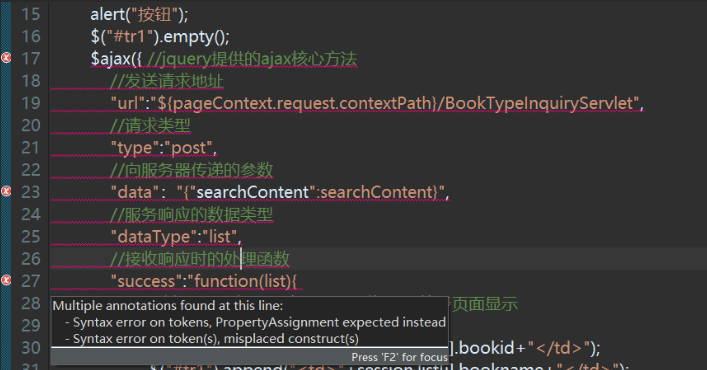Click the $("#tr1").empty(); line
707x370 pixels.
160,37
